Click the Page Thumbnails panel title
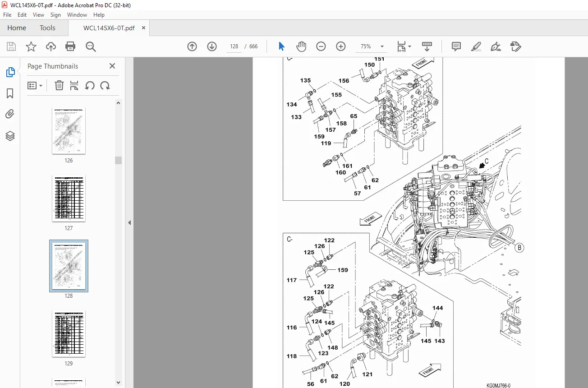The image size is (588, 388). [53, 66]
